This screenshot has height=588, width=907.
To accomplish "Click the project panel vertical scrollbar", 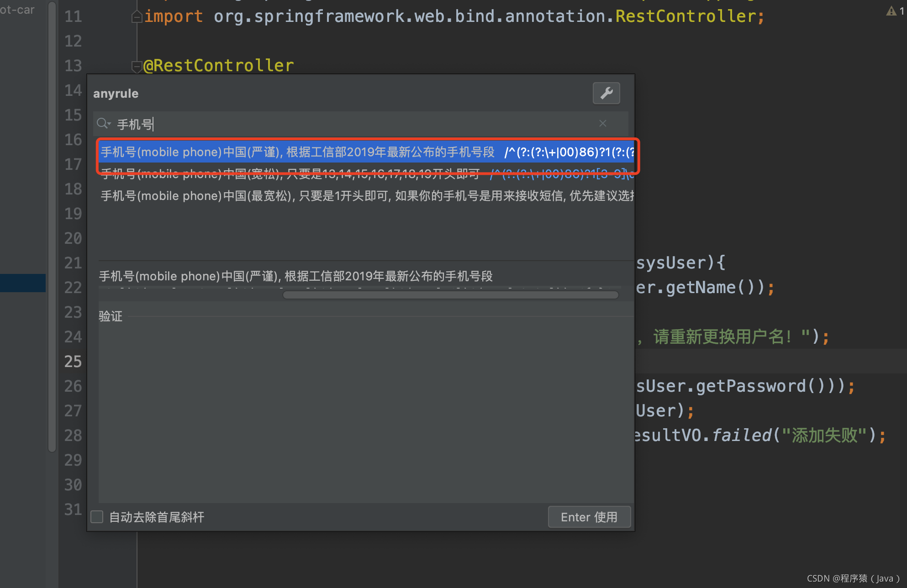I will click(x=52, y=228).
